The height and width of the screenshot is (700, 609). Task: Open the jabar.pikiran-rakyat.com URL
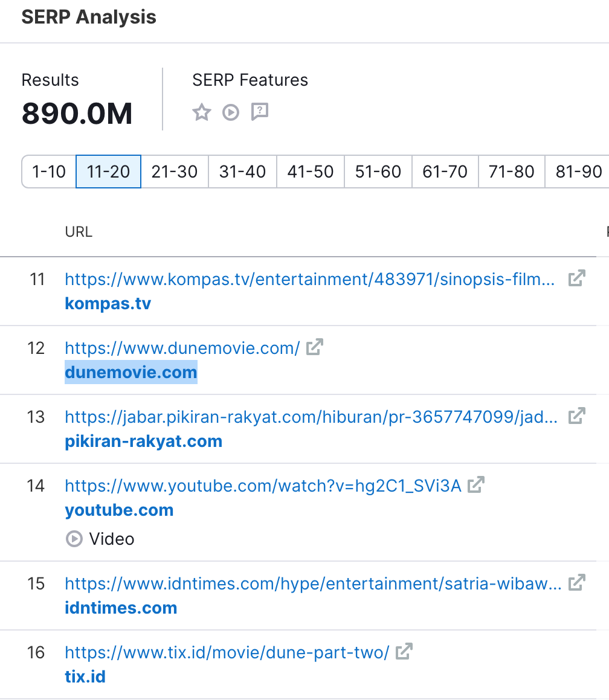point(311,417)
